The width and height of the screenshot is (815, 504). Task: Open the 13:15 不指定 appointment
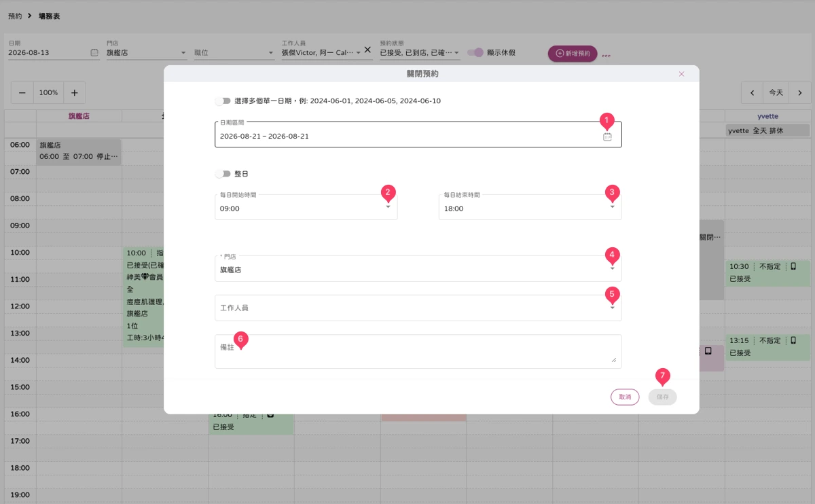[767, 346]
